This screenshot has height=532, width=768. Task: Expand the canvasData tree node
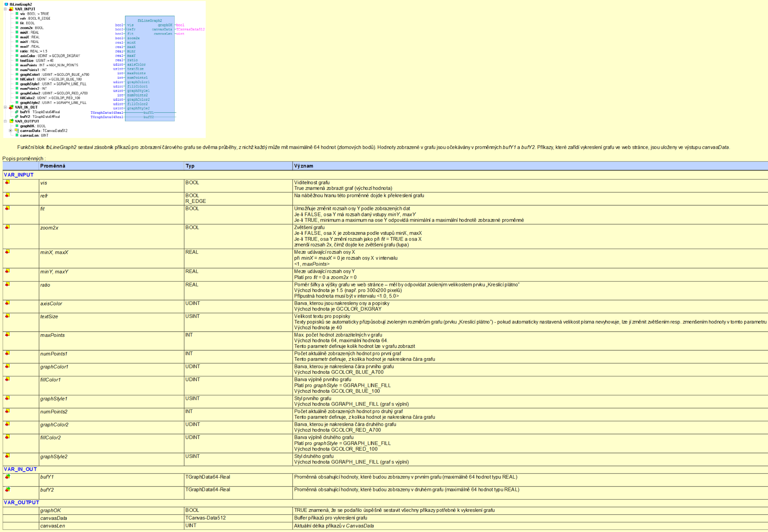(10, 131)
